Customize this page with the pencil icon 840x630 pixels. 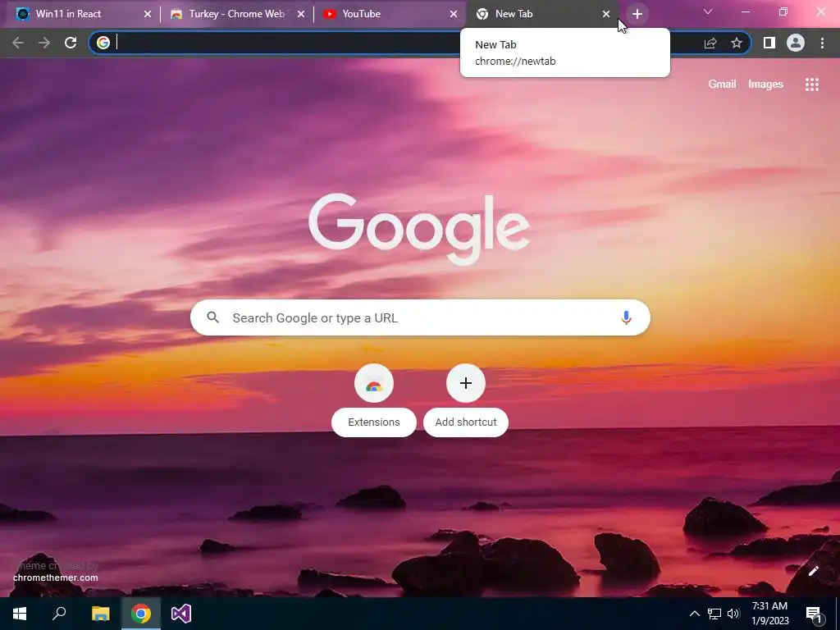pyautogui.click(x=813, y=571)
